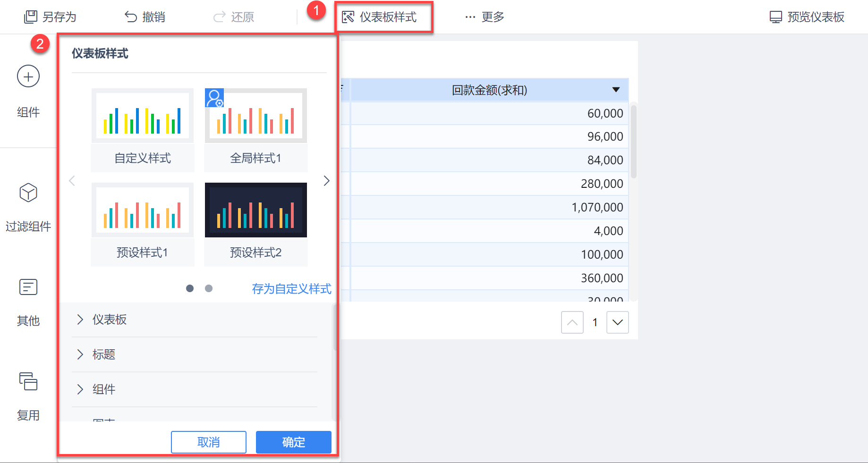Image resolution: width=868 pixels, height=463 pixels.
Task: Click the 1,070,000 table cell
Action: tap(490, 208)
